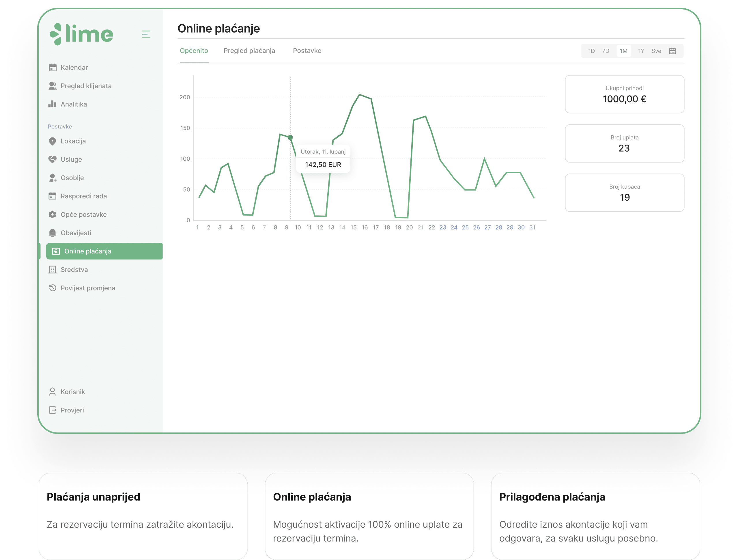This screenshot has width=738, height=560.
Task: Select the 1D time range
Action: pos(591,51)
